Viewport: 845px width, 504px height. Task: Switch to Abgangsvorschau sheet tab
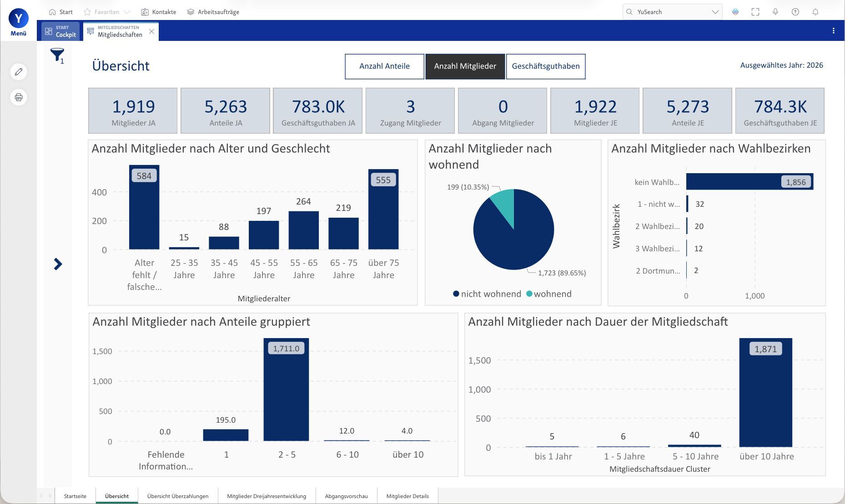coord(346,496)
